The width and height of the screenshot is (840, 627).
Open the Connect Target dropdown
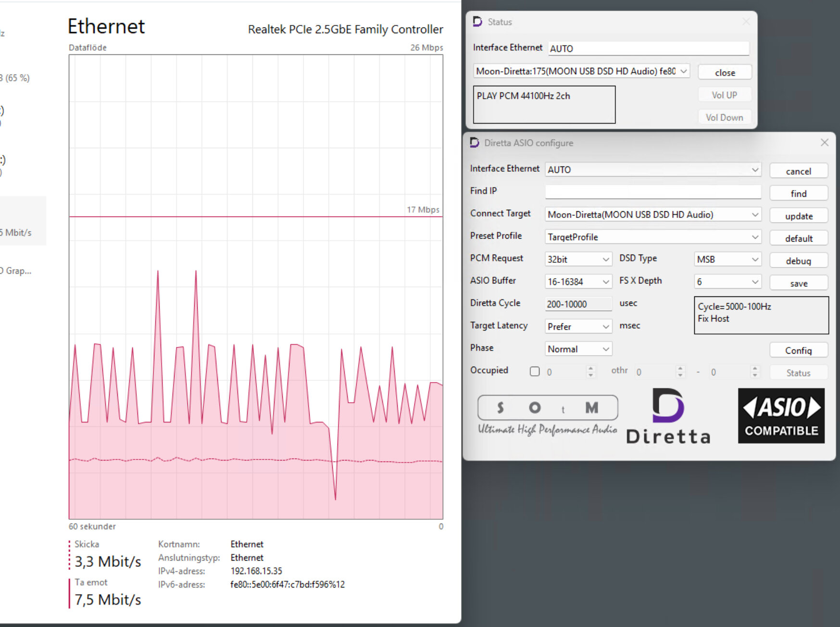[x=653, y=215]
